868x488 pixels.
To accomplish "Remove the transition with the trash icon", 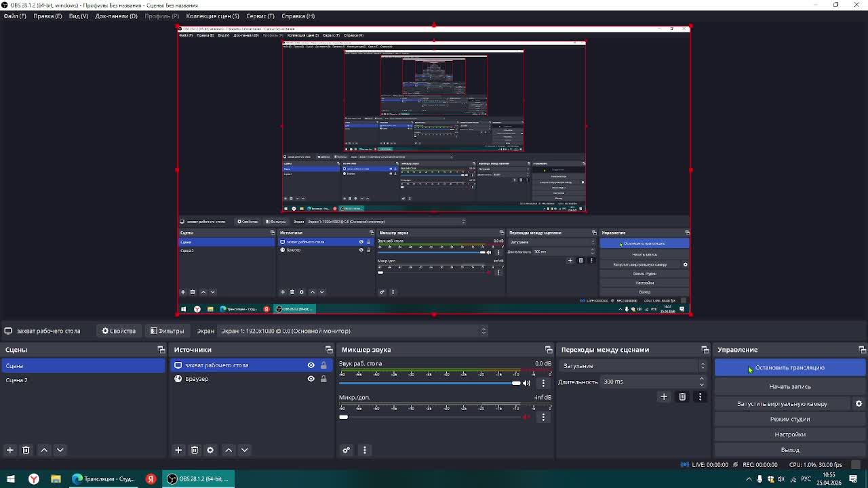I will pos(682,397).
